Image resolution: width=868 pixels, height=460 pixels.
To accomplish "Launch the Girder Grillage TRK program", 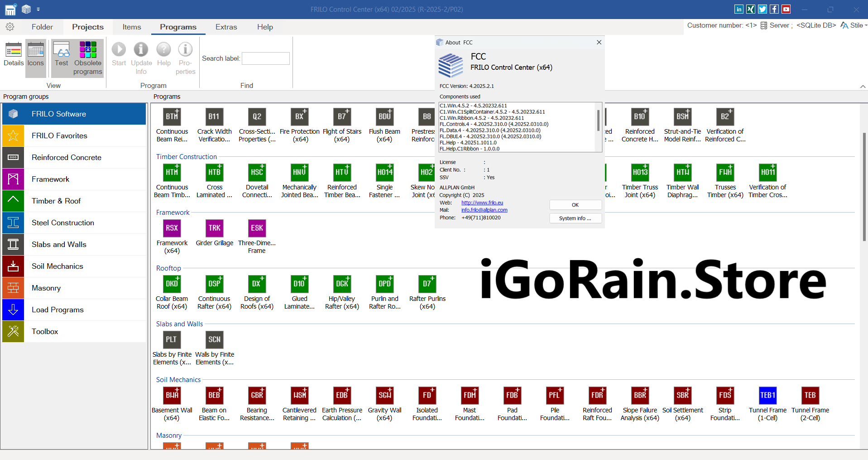I will pos(214,228).
